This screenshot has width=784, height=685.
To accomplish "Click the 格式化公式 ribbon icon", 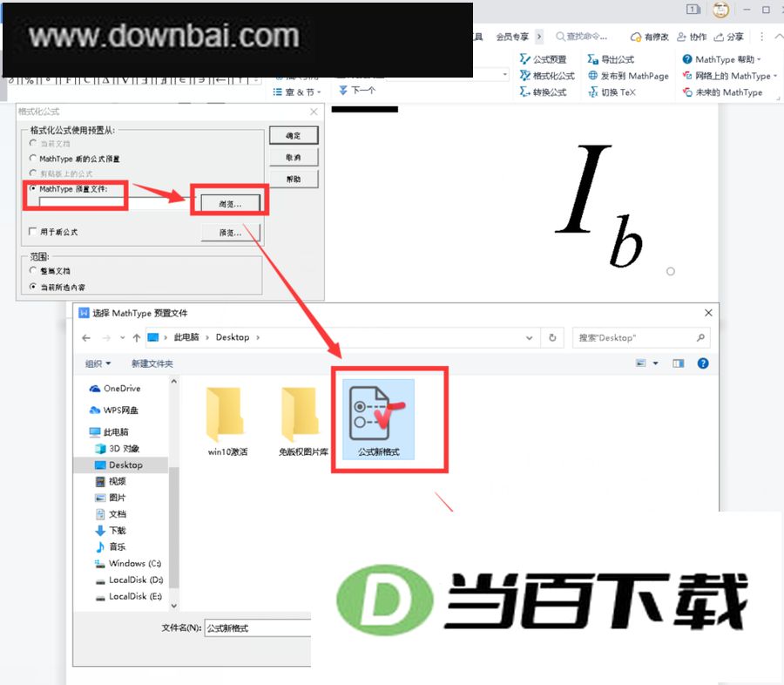I will (x=524, y=76).
